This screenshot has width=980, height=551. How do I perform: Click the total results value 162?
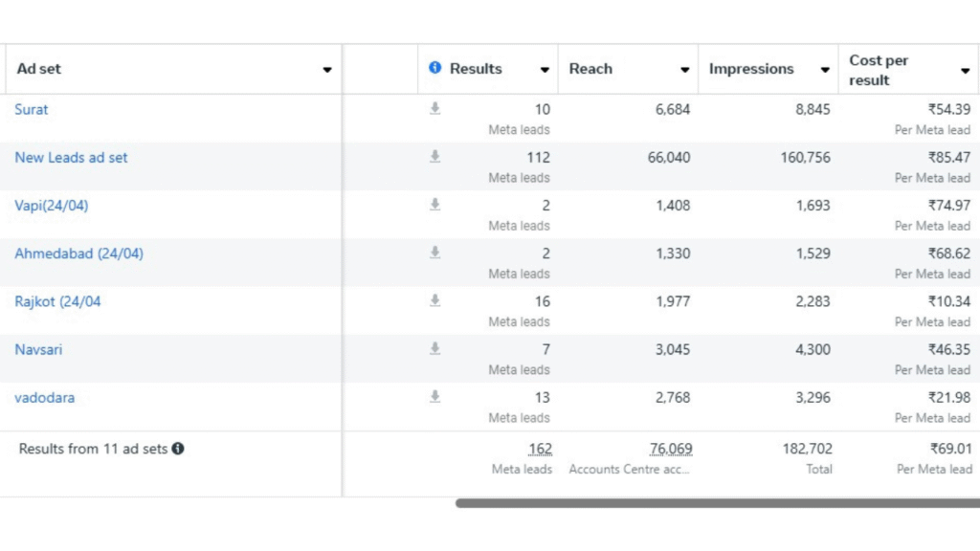540,449
